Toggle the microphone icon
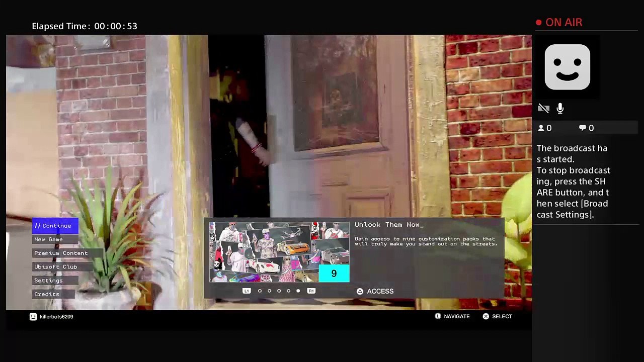644x362 pixels. pyautogui.click(x=560, y=108)
